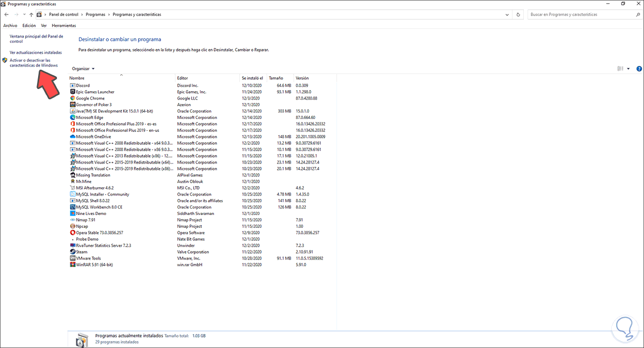Click Siddharth Sivaraman editor cell
Image resolution: width=644 pixels, height=348 pixels.
(195, 213)
